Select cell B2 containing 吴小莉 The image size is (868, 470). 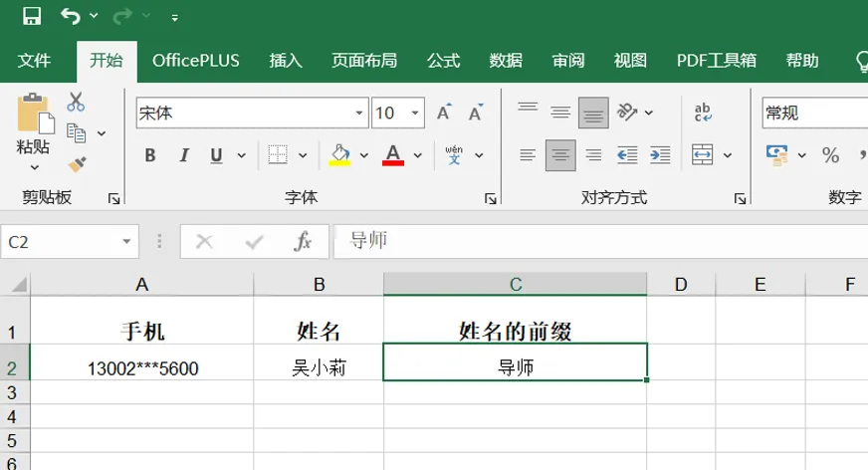tap(319, 367)
